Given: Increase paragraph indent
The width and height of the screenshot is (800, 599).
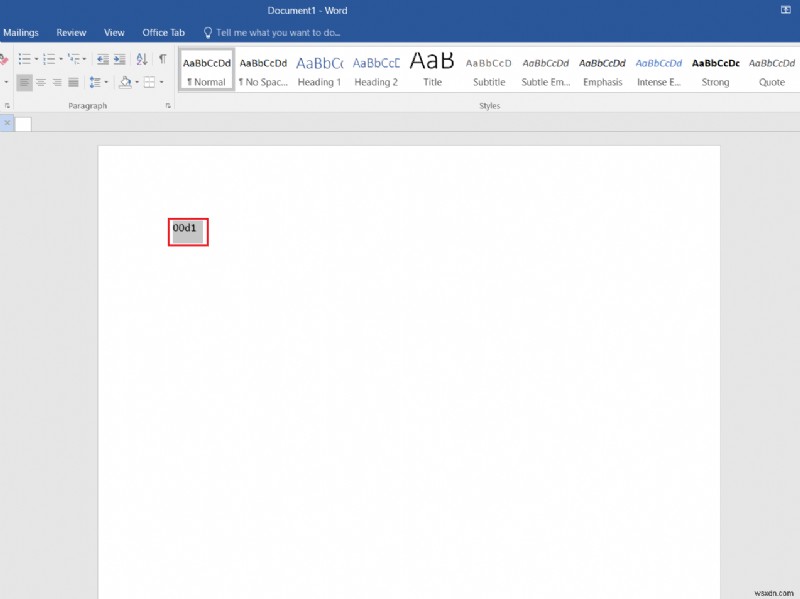Looking at the screenshot, I should (x=119, y=59).
